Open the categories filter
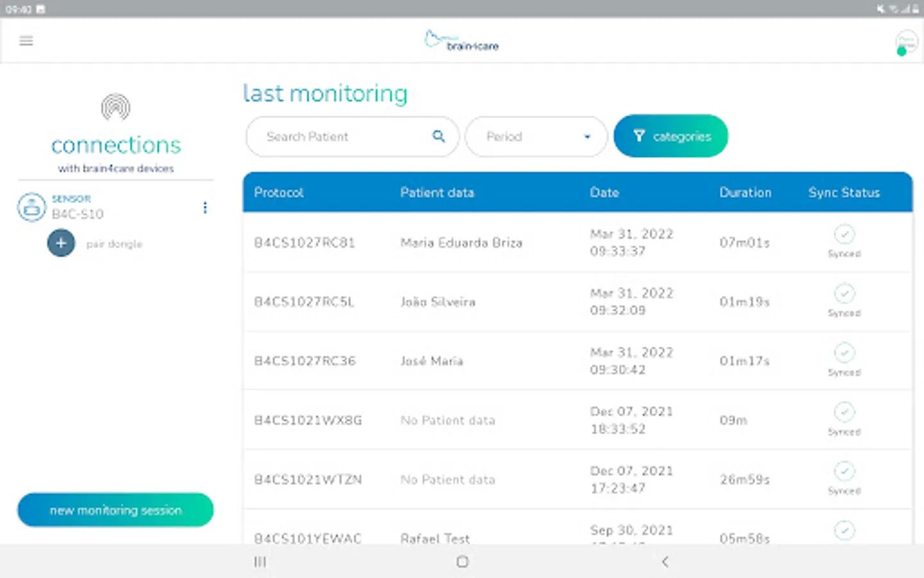This screenshot has height=578, width=924. click(x=671, y=136)
